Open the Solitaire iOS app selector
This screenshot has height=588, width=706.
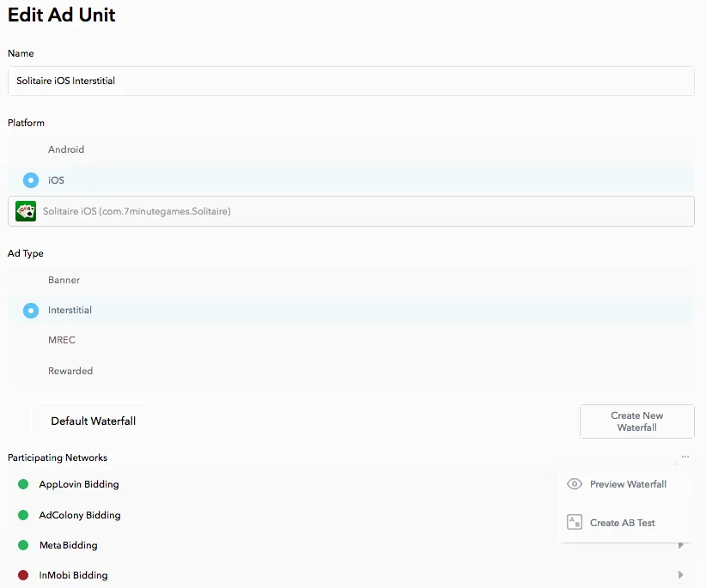click(x=350, y=211)
